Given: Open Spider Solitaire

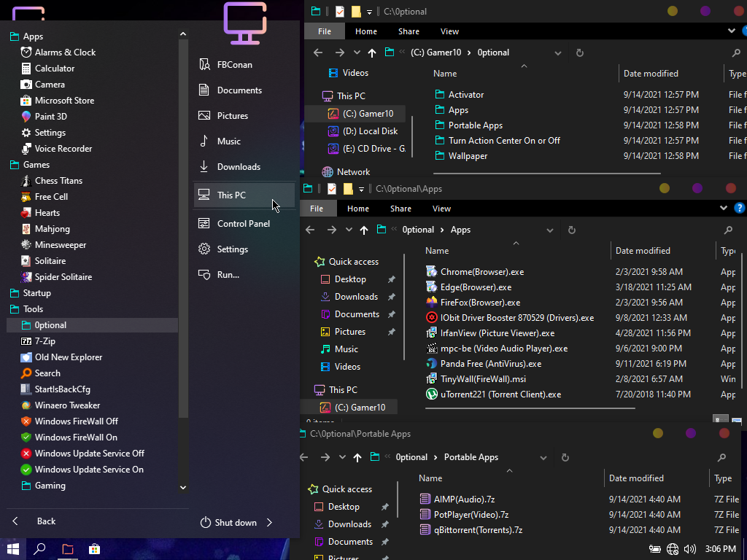Looking at the screenshot, I should click(x=56, y=276).
